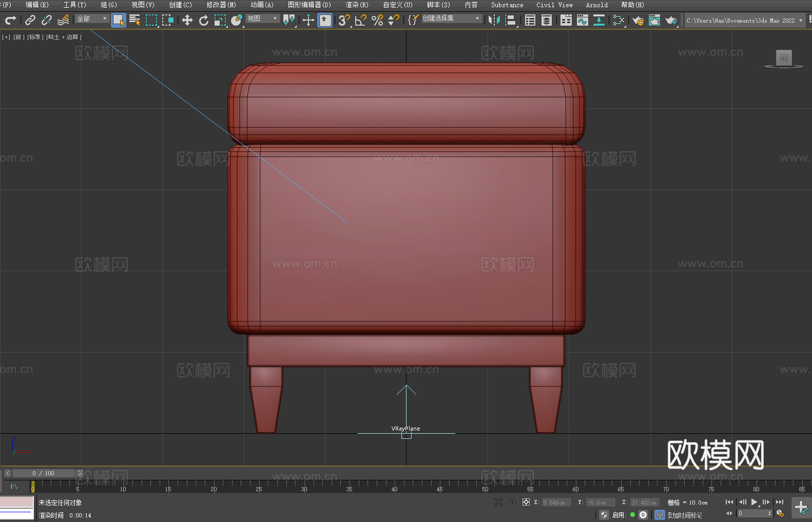Toggle the Angle Snap button

361,20
